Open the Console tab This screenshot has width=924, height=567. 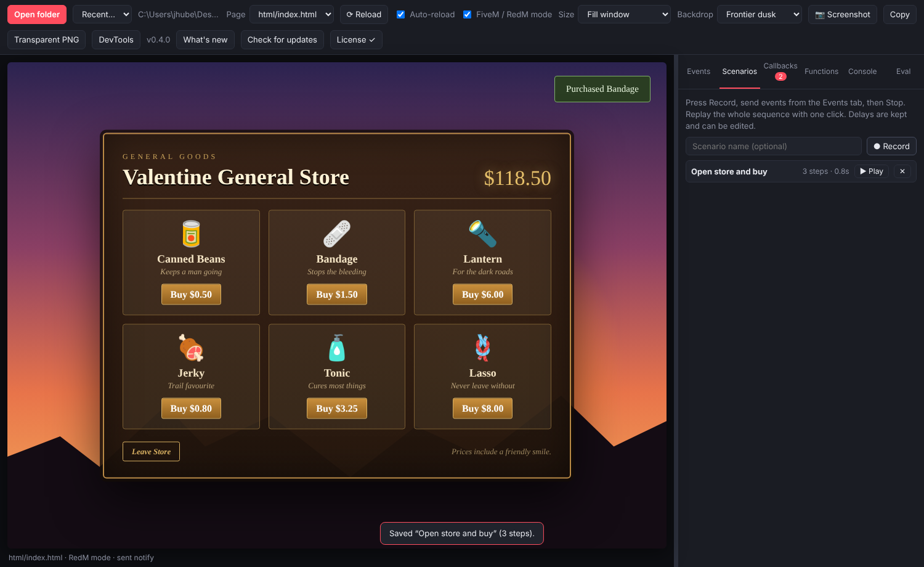point(862,71)
